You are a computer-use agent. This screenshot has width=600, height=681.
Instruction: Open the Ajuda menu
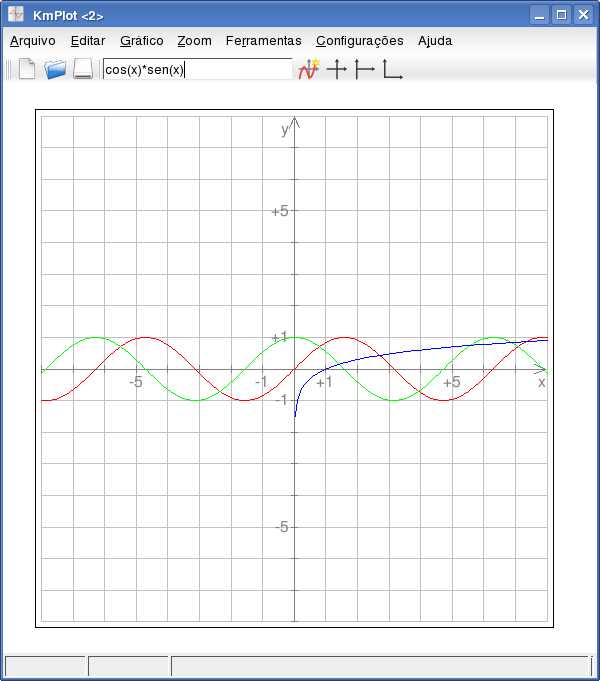point(435,41)
